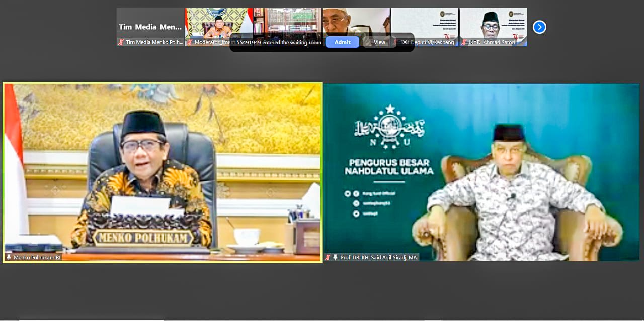Image resolution: width=644 pixels, height=321 pixels.
Task: Click muted mic icon on Moderator_Imam thumbnail
Action: tap(190, 42)
